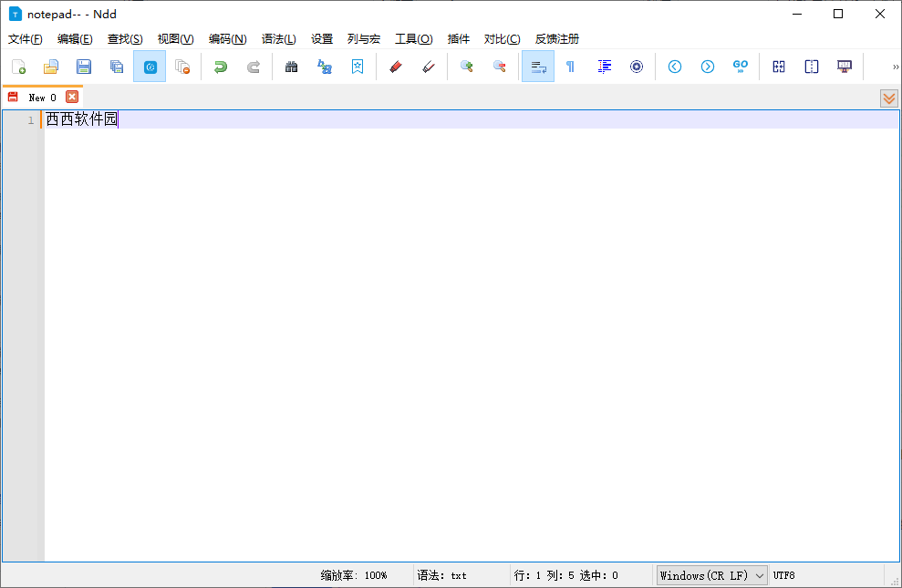Select the New 0 tab

tap(42, 98)
